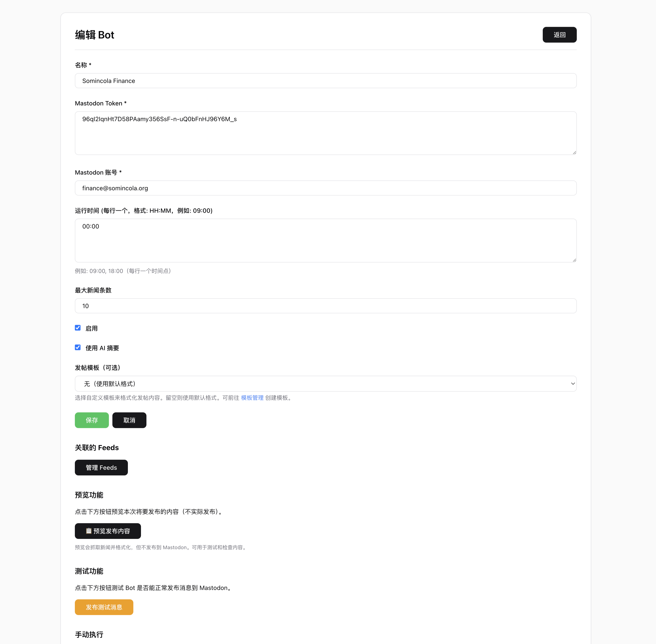The width and height of the screenshot is (656, 644).
Task: Click the Mastodon Token text area
Action: (x=325, y=133)
